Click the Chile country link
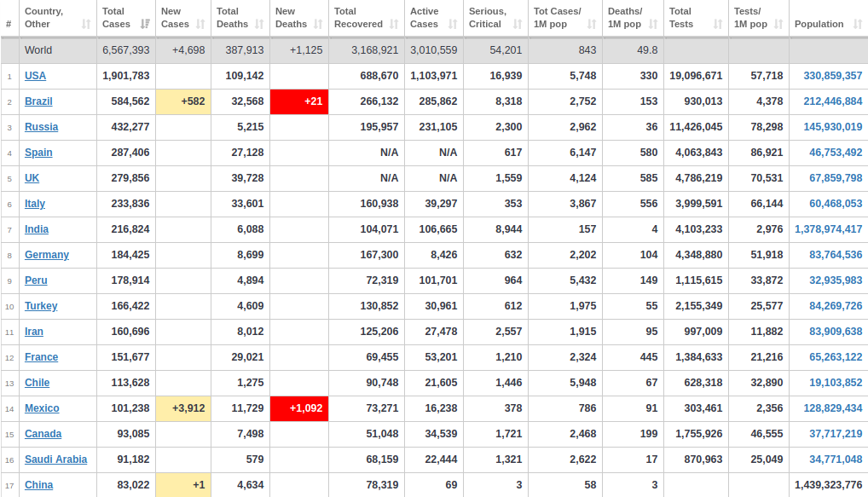 click(37, 383)
